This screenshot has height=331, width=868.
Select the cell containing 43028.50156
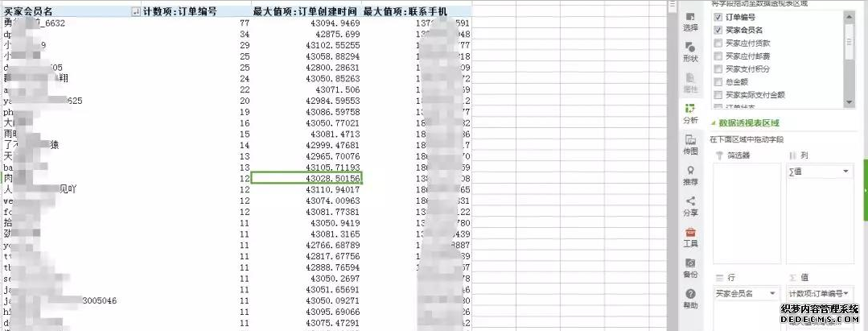click(306, 177)
